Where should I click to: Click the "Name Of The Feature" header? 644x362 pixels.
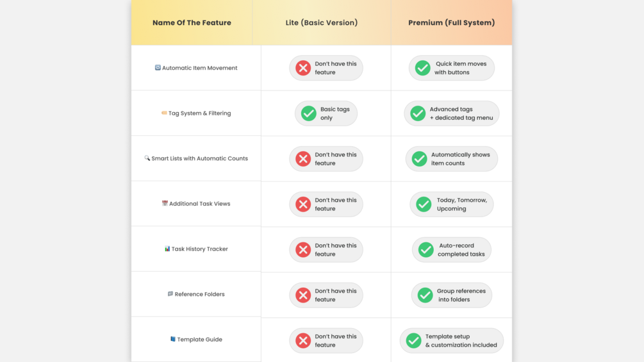[x=192, y=22]
